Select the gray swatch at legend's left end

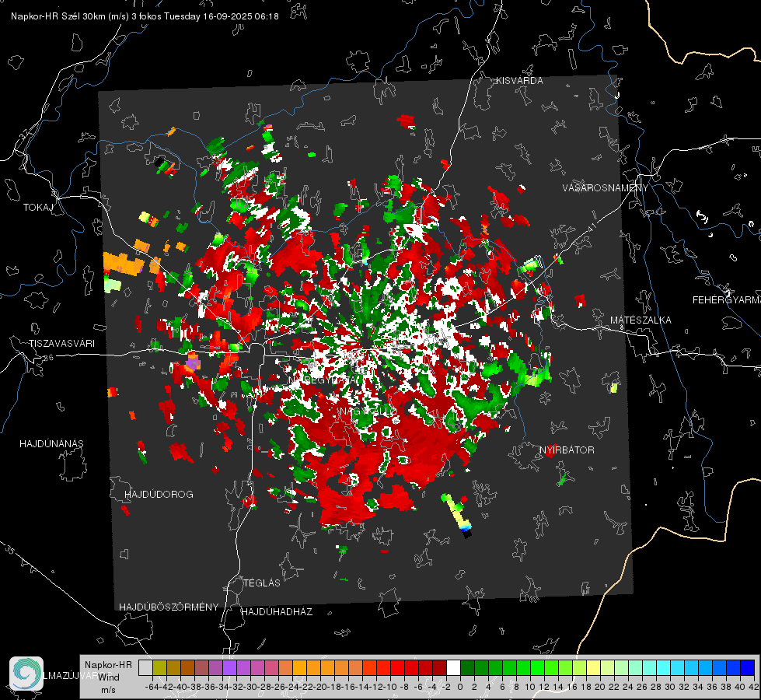pyautogui.click(x=145, y=667)
